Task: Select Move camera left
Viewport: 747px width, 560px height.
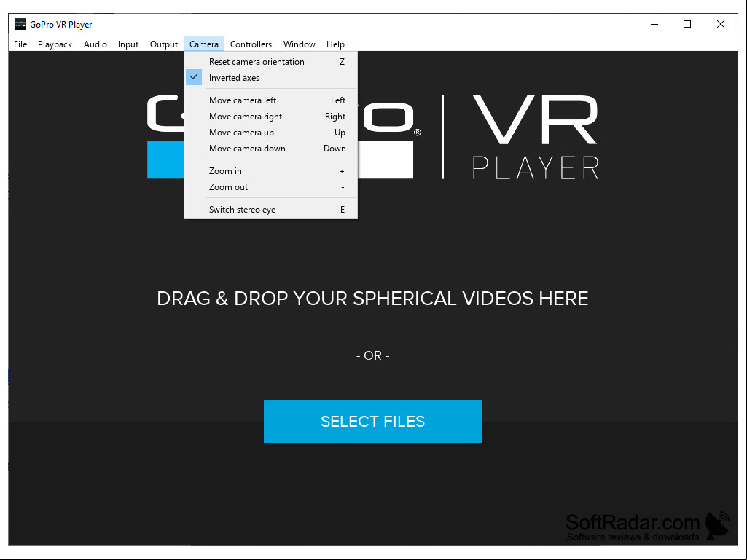Action: (x=270, y=100)
